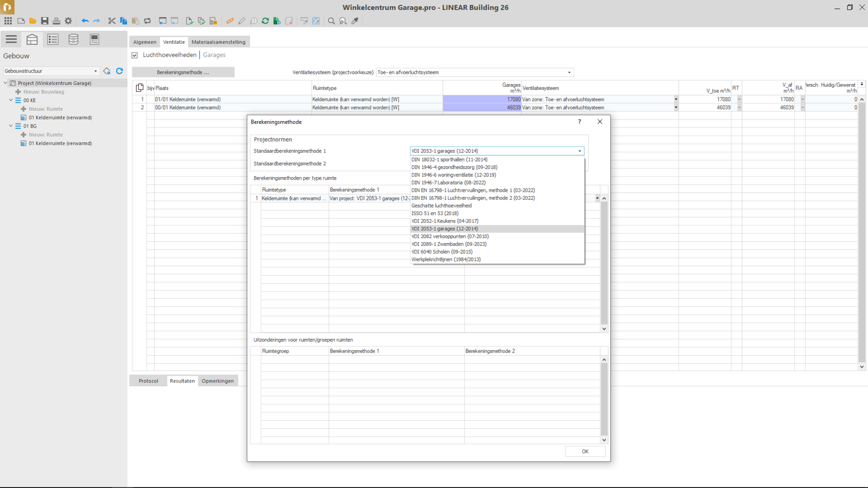868x488 pixels.
Task: Collapse the 00 KE tree node
Action: coord(11,100)
